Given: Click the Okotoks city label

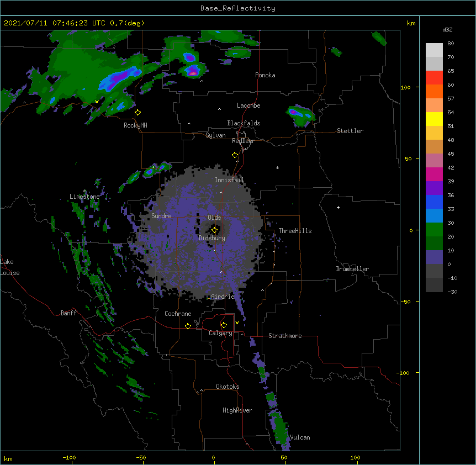Looking at the screenshot, I should point(228,387).
